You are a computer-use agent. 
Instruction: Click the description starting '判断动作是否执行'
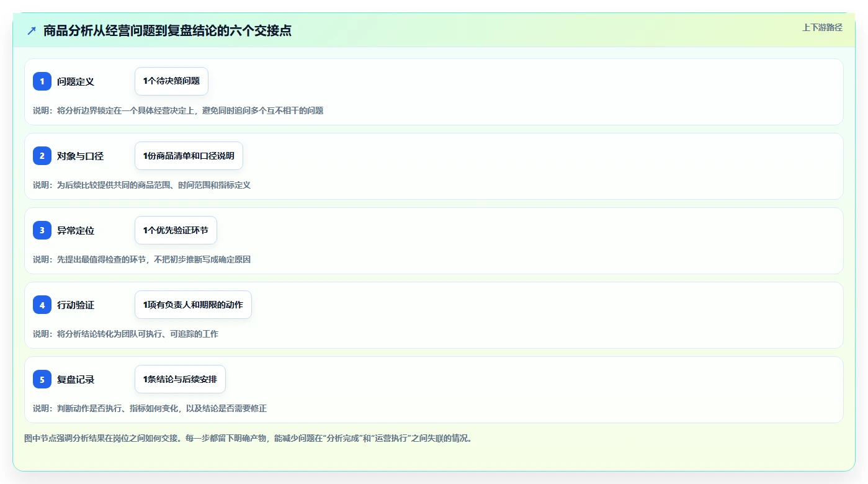tap(150, 408)
